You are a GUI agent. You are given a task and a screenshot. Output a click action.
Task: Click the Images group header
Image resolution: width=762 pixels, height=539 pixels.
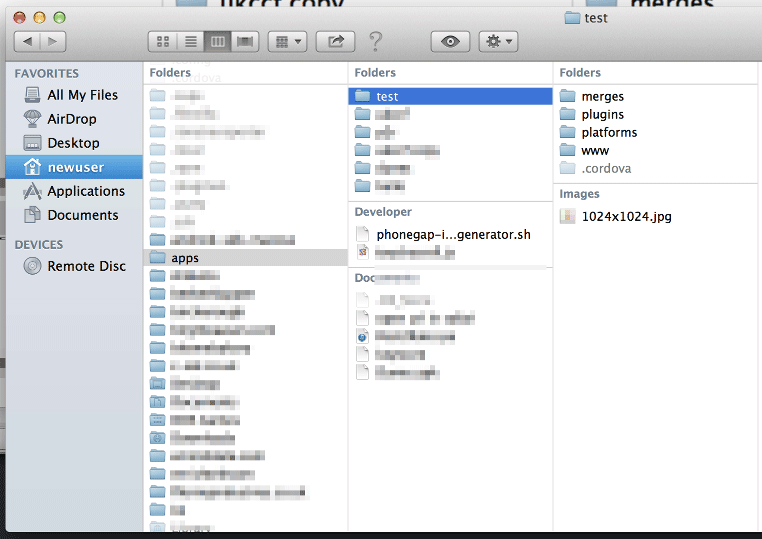click(579, 194)
